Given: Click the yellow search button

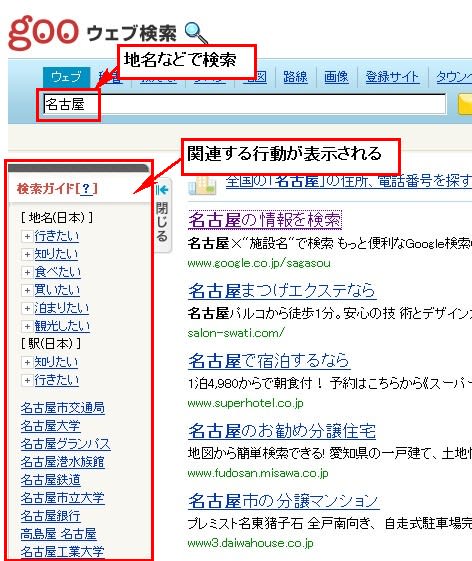Looking at the screenshot, I should click(465, 104).
